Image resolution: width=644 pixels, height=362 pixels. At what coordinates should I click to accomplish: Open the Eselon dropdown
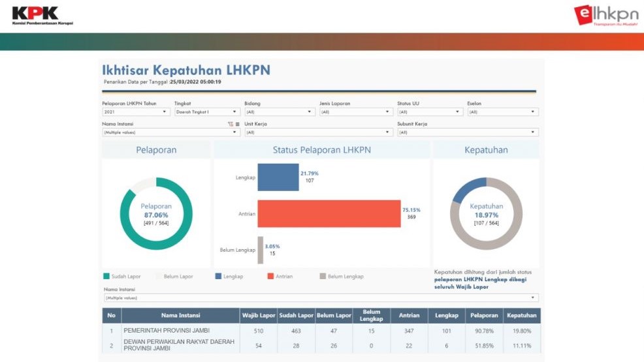tap(503, 112)
